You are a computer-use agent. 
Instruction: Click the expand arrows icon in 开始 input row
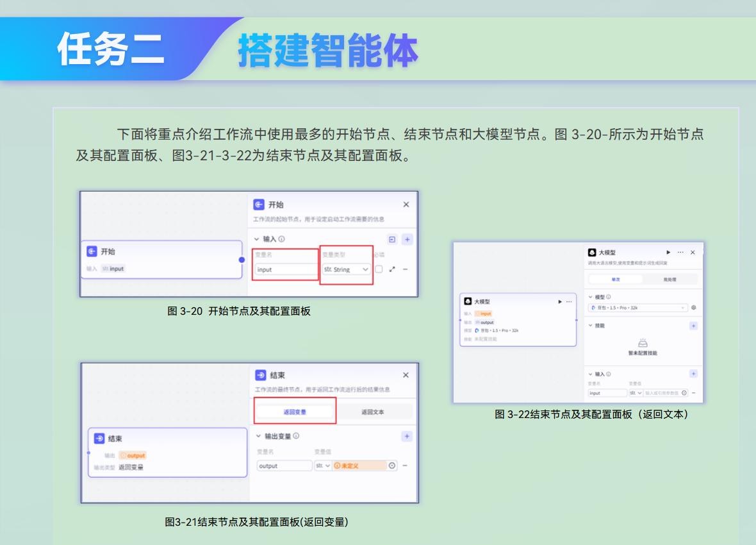point(392,269)
